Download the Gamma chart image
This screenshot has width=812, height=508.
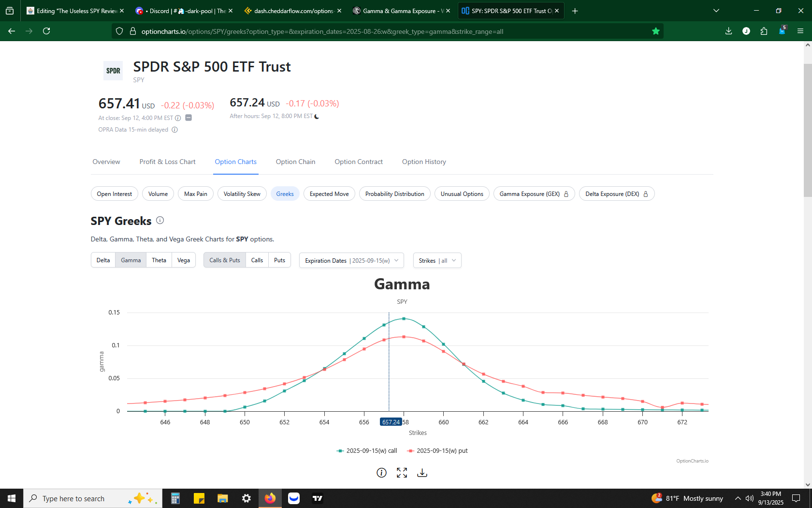[422, 473]
